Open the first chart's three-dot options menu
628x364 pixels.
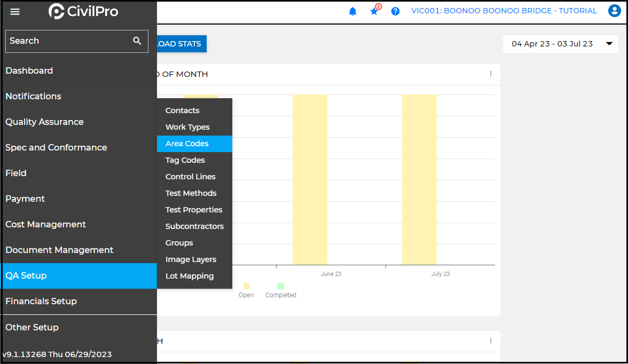[x=491, y=74]
